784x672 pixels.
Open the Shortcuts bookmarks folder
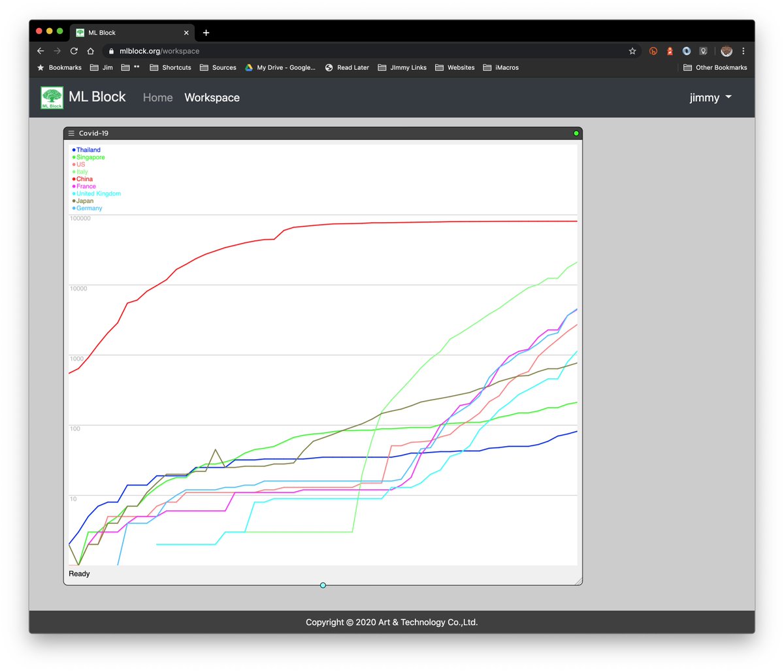coord(171,67)
